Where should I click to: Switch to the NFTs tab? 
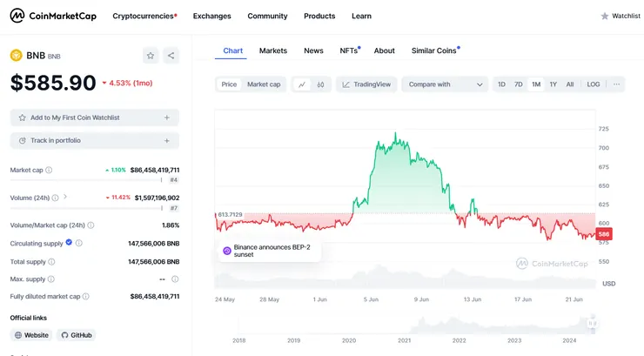pyautogui.click(x=350, y=50)
